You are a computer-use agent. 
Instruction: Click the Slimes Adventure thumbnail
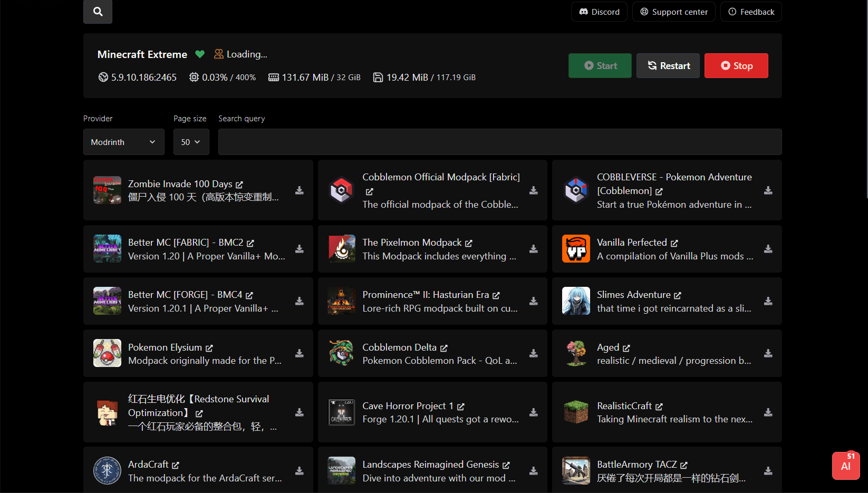point(576,301)
